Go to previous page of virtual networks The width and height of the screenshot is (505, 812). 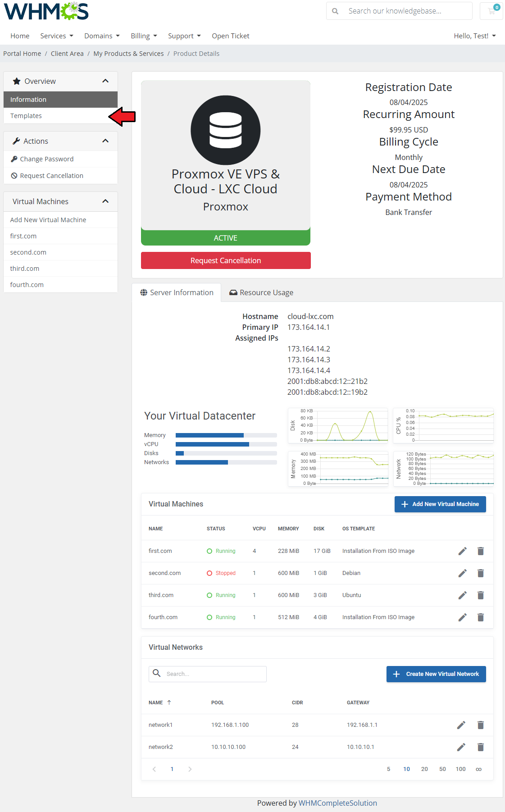pos(154,769)
